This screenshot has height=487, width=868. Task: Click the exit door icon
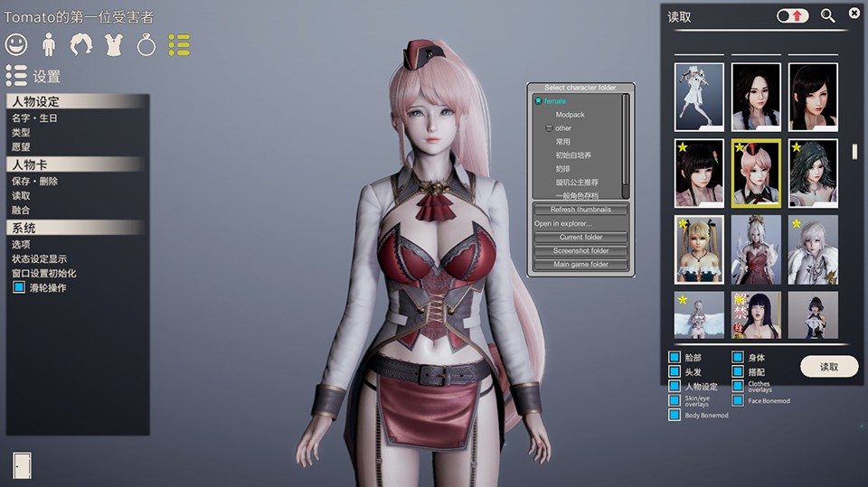click(23, 463)
